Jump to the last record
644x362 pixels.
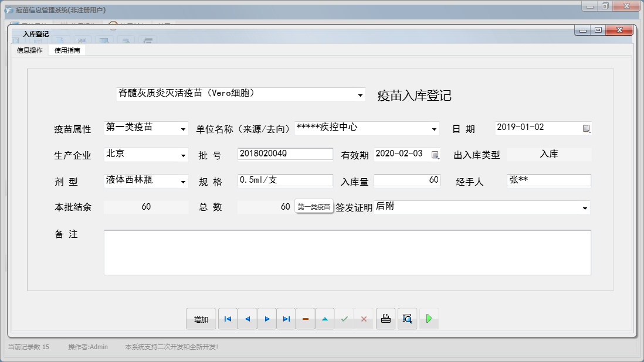[286, 319]
